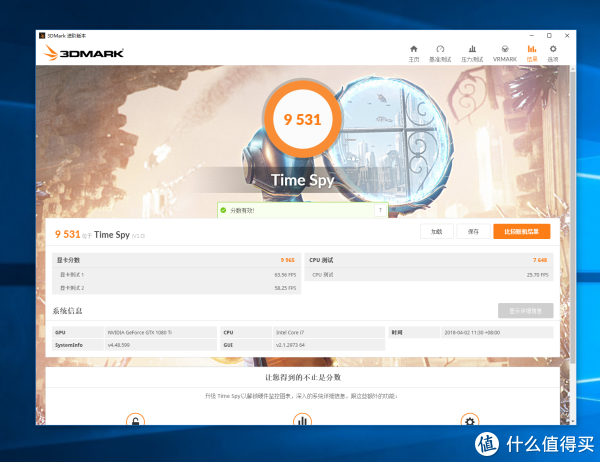Screen dimensions: 600x462
Task: Click the Time Spy title on the banner
Action: 303,180
